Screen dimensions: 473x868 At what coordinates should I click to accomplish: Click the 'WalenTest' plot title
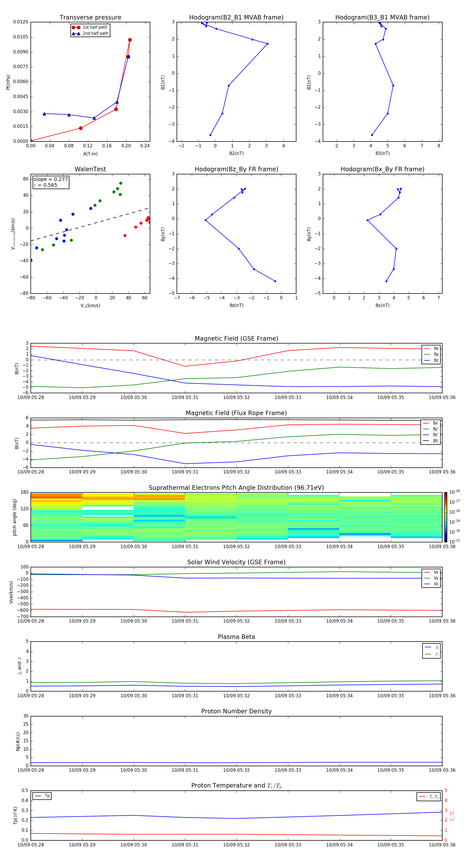90,169
